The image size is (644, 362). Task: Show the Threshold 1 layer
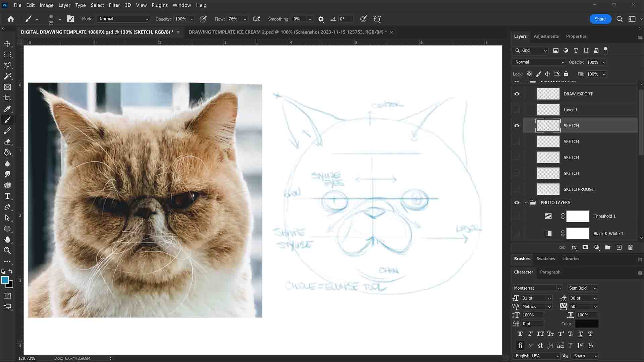pyautogui.click(x=517, y=216)
